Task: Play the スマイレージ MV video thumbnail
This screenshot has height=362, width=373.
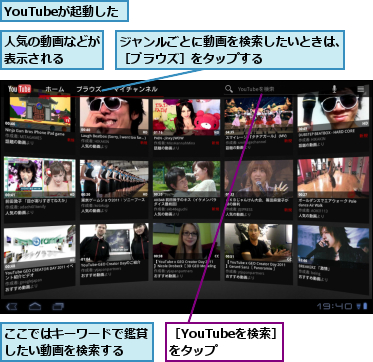Action: click(x=259, y=115)
